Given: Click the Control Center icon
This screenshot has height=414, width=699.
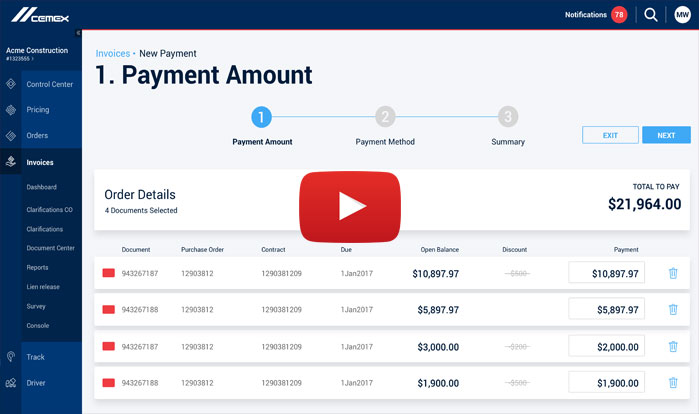Looking at the screenshot, I should [x=11, y=84].
